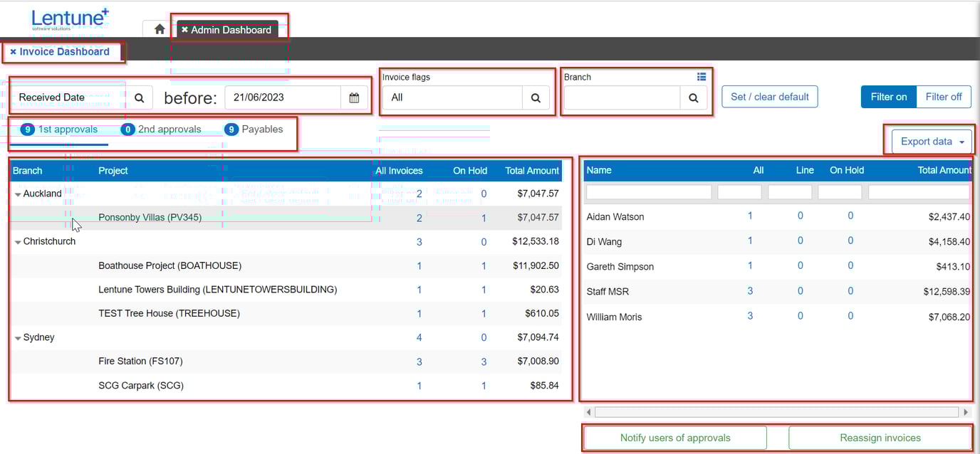
Task: Switch to the 2nd approvals tab
Action: tap(162, 130)
